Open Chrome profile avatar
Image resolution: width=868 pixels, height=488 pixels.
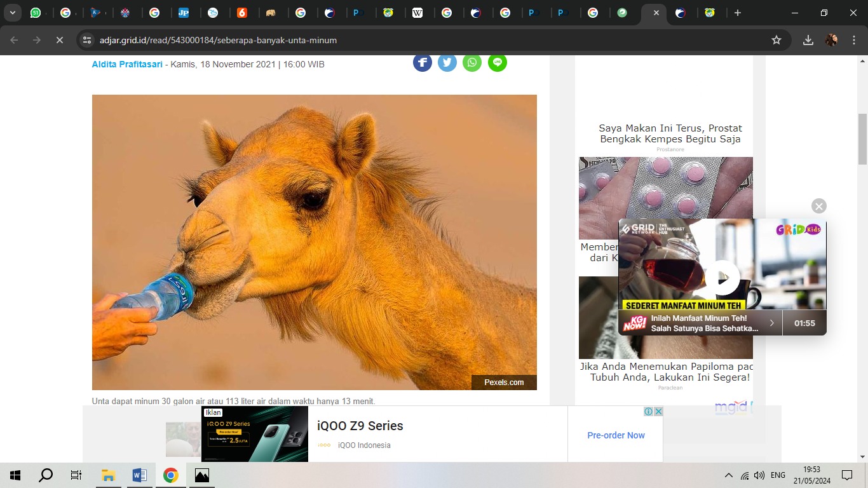[832, 40]
